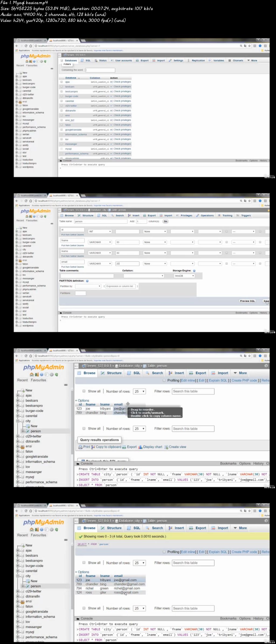276x644 pixels.
Task: Switch to the Databases tab
Action: point(69,60)
